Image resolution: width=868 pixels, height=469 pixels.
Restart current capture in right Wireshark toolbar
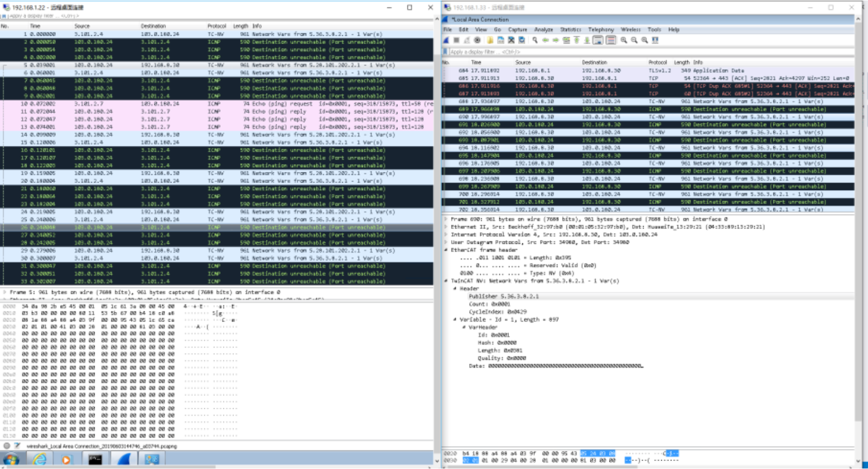pyautogui.click(x=467, y=40)
